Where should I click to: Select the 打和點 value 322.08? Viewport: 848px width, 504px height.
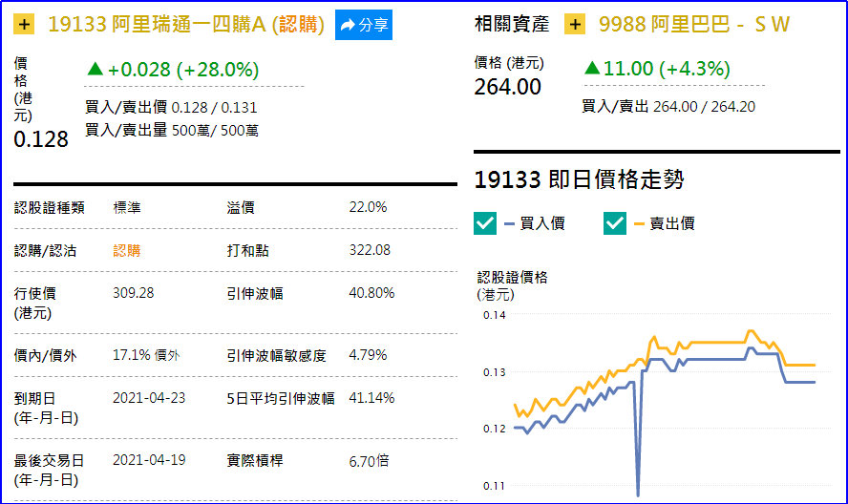click(x=370, y=250)
